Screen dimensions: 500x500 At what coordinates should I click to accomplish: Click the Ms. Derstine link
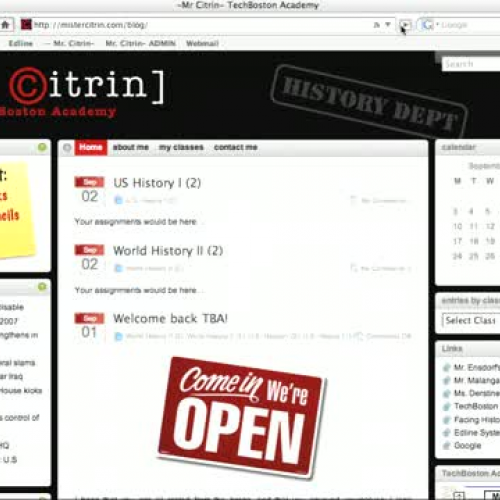477,393
